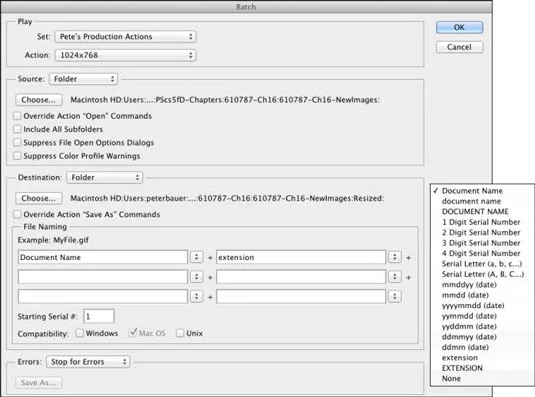Confirm the batch with OK button
Viewport: 535px width, 397px height.
(x=459, y=27)
